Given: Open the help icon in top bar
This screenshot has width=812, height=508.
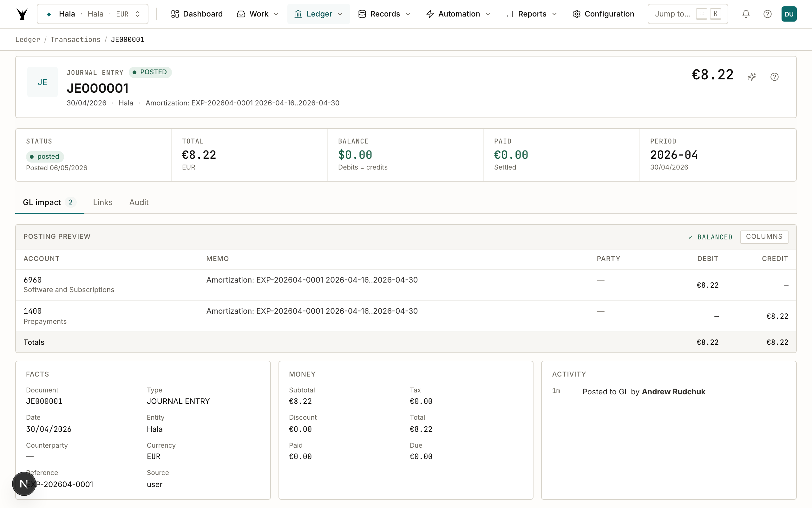Looking at the screenshot, I should point(767,14).
